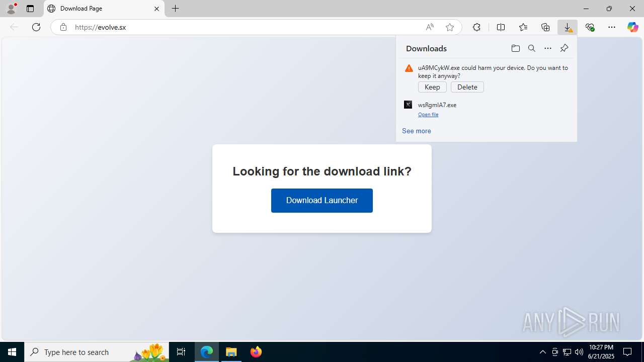The height and width of the screenshot is (362, 644).
Task: Minimize the browser window
Action: (x=586, y=9)
